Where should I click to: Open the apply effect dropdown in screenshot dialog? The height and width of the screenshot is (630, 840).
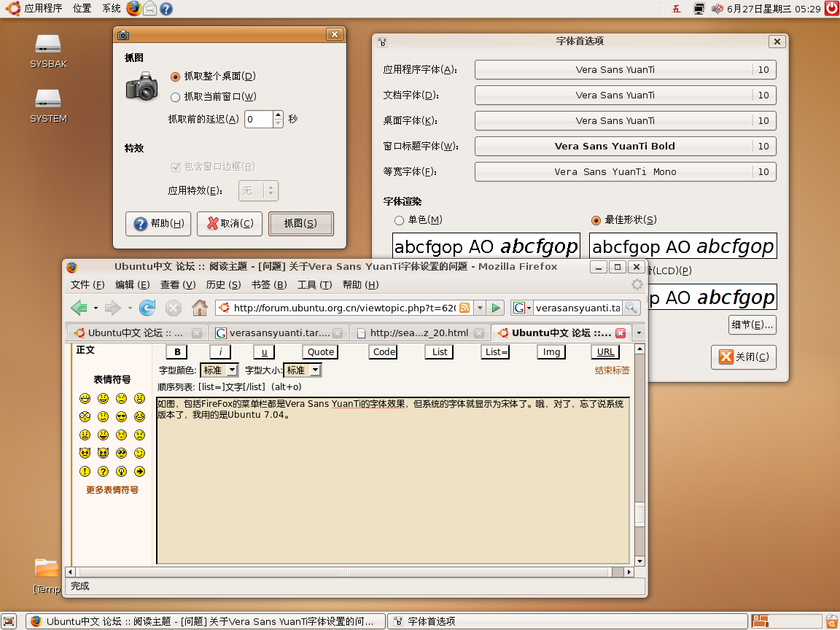(257, 191)
